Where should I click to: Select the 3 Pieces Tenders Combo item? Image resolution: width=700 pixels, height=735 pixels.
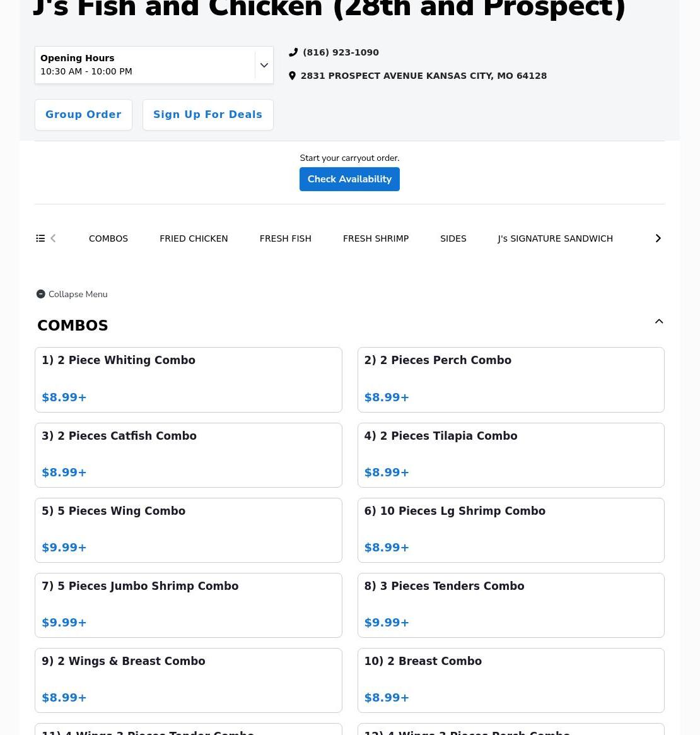click(511, 605)
